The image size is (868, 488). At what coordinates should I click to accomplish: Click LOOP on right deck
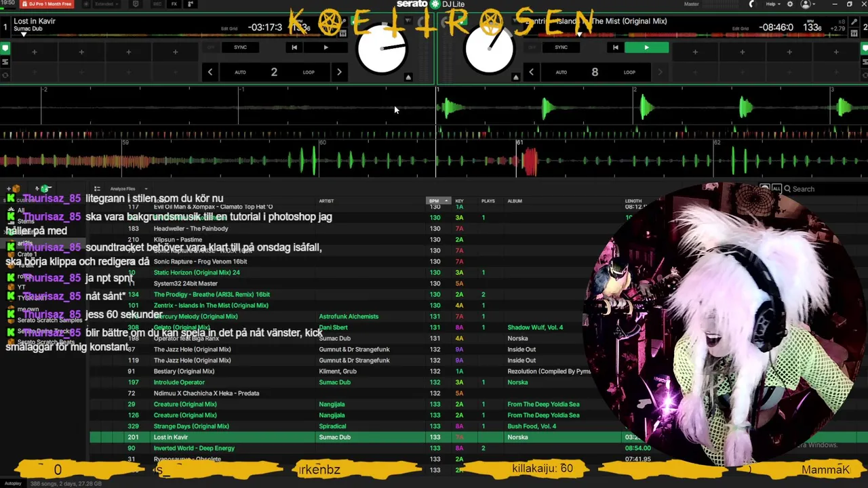(629, 73)
